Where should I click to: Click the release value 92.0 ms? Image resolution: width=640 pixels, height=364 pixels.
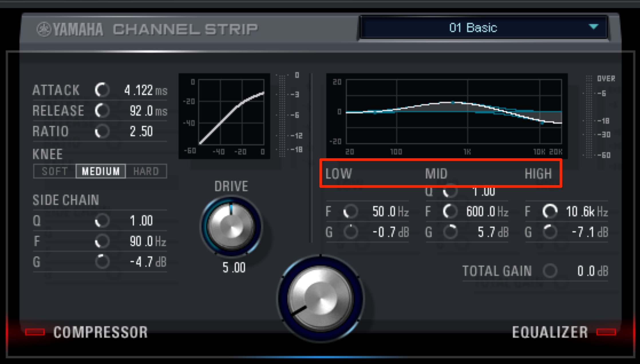[x=149, y=111]
